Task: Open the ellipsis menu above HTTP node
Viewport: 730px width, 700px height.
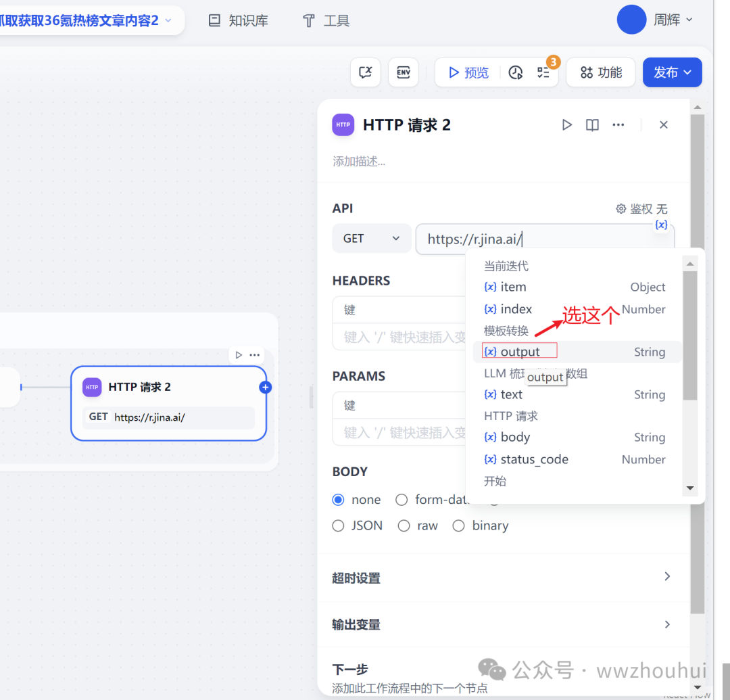Action: (255, 355)
